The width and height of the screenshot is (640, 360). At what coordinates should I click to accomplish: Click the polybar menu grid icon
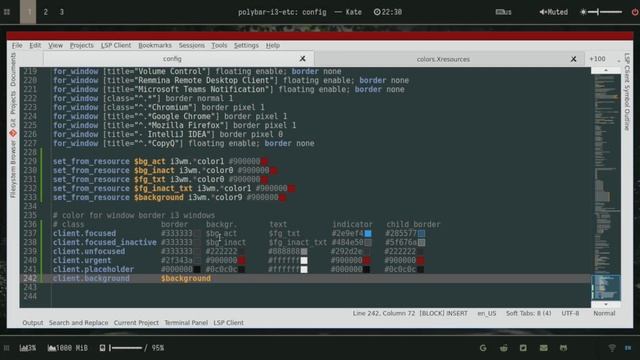(7, 12)
